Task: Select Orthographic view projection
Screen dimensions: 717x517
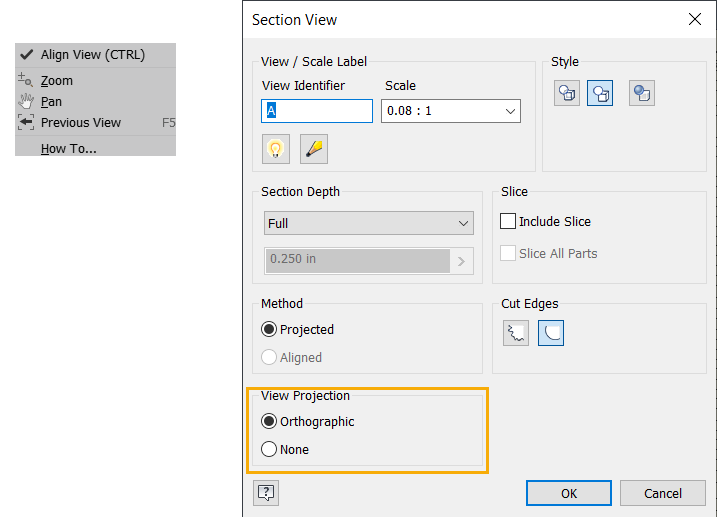Action: pyautogui.click(x=269, y=421)
